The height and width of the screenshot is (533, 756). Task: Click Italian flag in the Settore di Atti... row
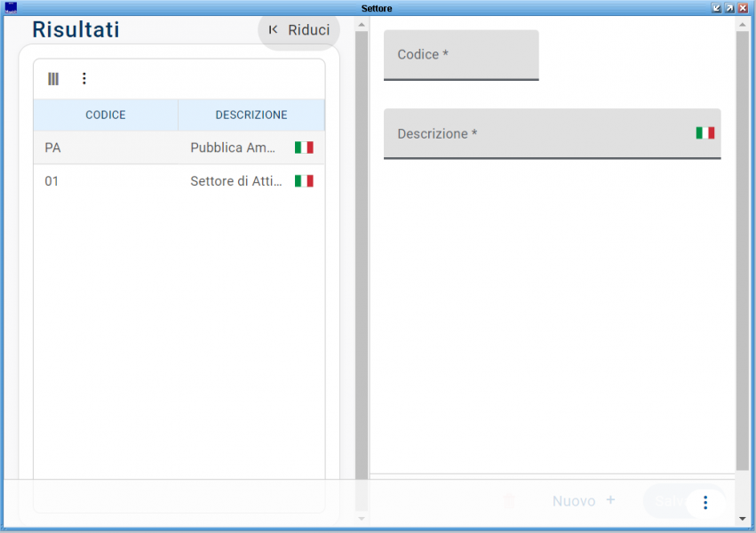304,181
